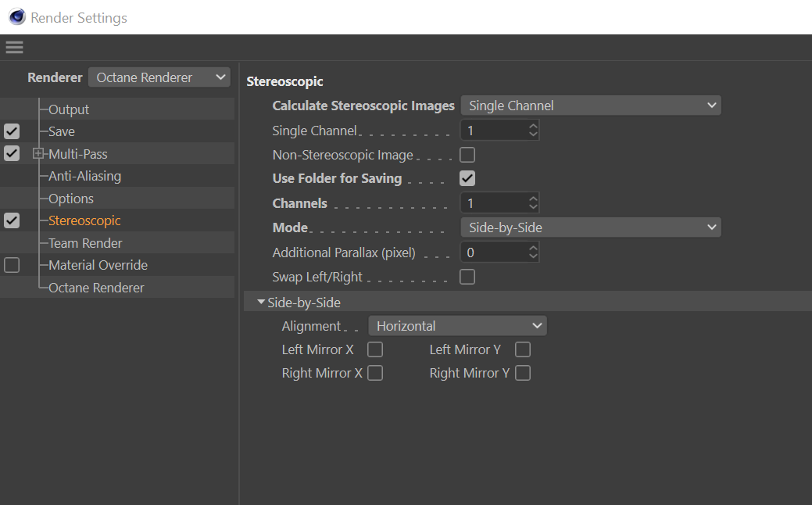This screenshot has width=812, height=505.
Task: Check the Right Mirror Y box
Action: click(x=523, y=373)
